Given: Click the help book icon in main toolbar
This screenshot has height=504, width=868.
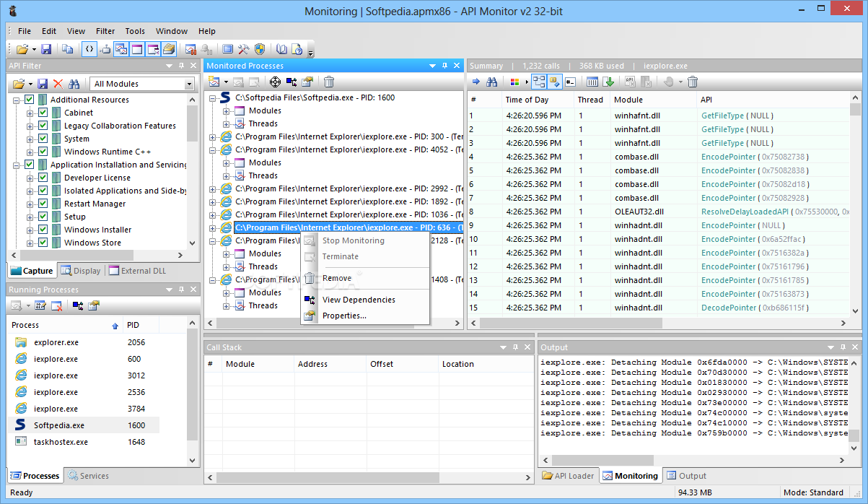Looking at the screenshot, I should coord(281,49).
